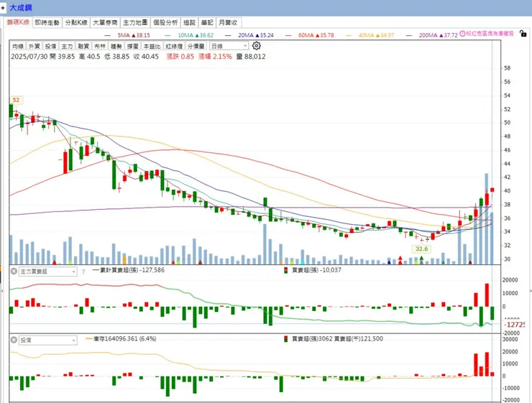The width and height of the screenshot is (532, 403).
Task: Click the 40MA 34.97 legend
Action: 376,35
